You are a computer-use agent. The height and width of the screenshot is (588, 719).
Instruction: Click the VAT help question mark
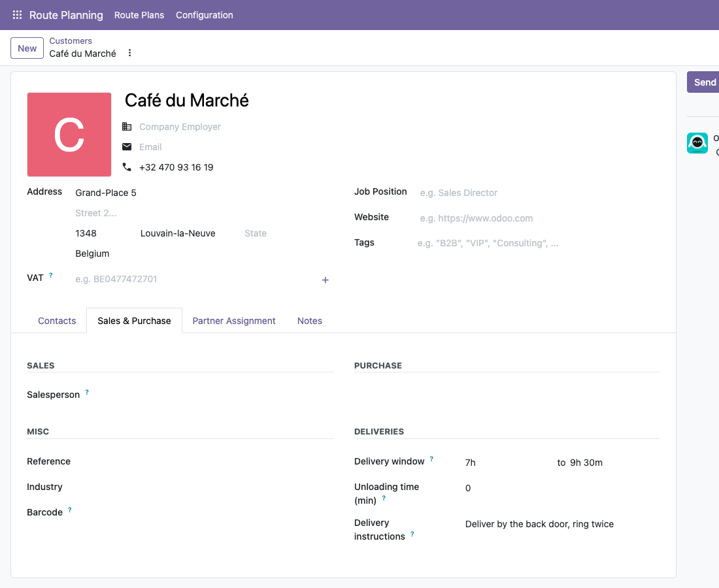(x=51, y=276)
